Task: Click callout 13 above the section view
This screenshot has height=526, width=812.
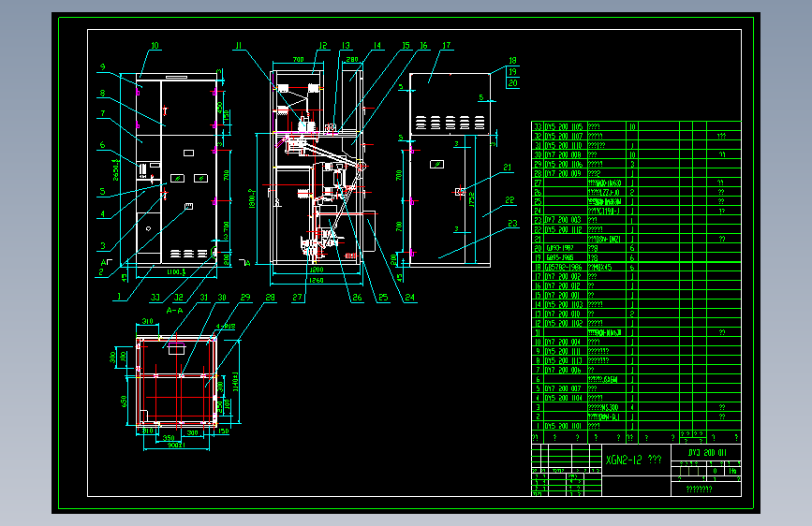Action: point(346,46)
